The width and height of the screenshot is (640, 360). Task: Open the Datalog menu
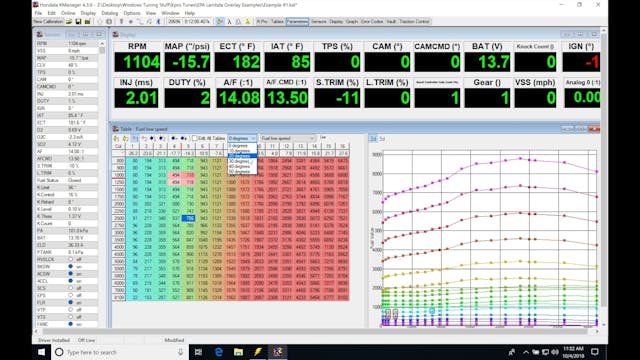click(109, 13)
